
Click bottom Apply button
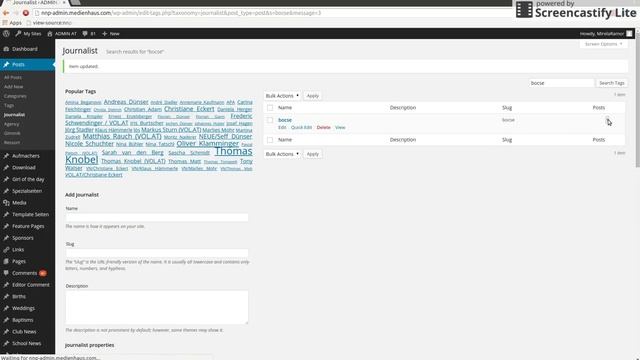click(312, 154)
